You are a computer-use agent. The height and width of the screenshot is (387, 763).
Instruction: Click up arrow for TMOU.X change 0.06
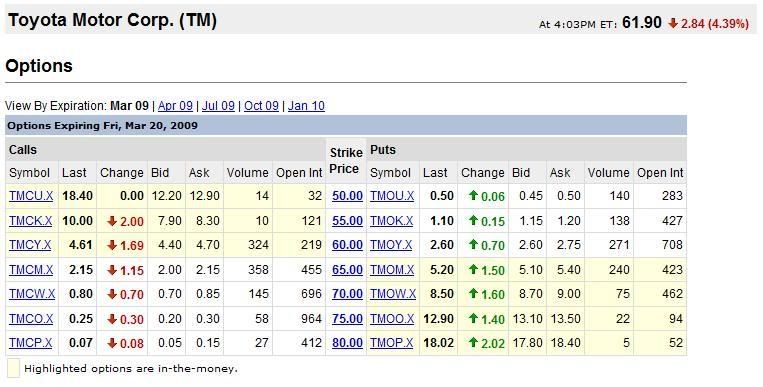(x=473, y=196)
